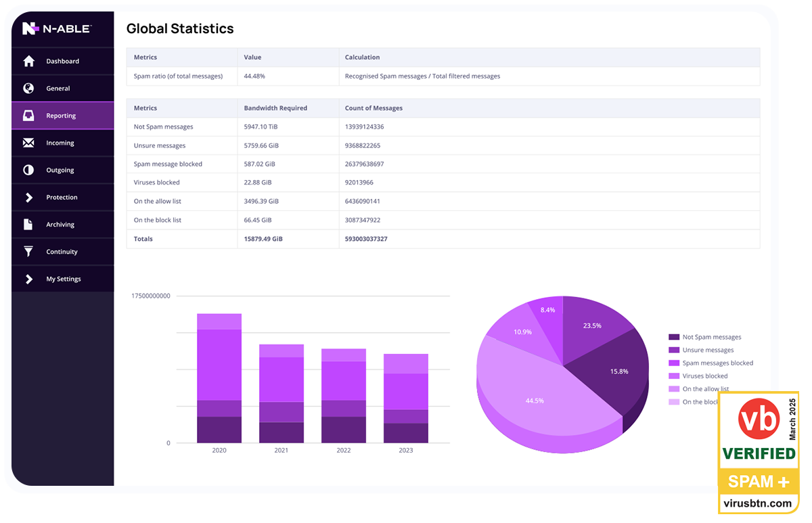Click the Dashboard home icon
Screen dimensions: 812x523
pos(28,62)
